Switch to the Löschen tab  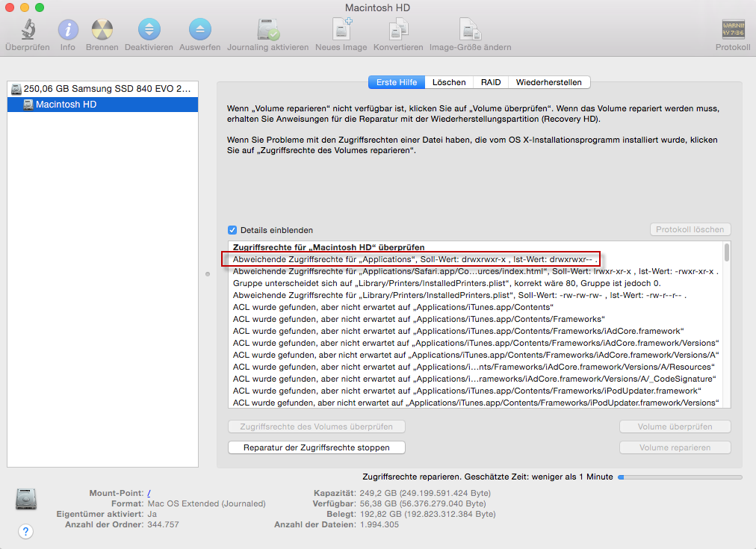tap(449, 82)
